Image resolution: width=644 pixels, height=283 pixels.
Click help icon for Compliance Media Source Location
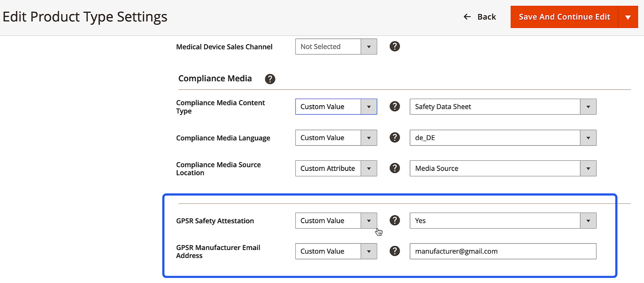click(395, 168)
